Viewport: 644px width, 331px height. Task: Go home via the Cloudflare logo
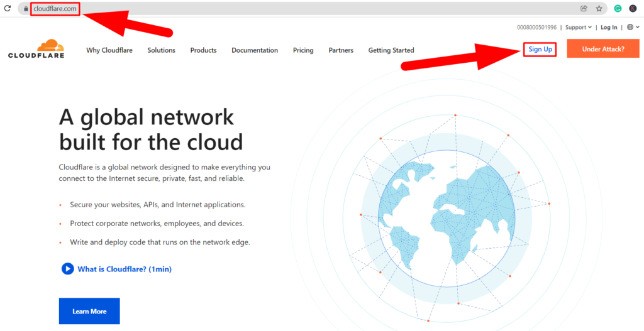[36, 48]
